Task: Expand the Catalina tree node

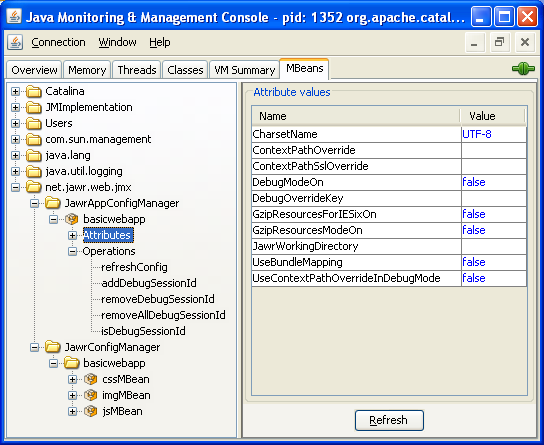Action: 15,91
